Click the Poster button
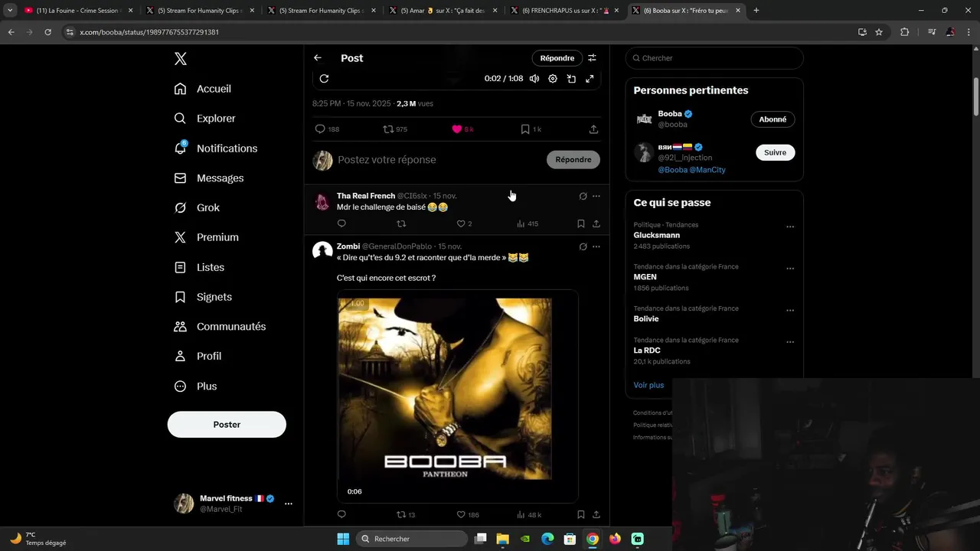Screen dimensions: 980x551 [227, 424]
